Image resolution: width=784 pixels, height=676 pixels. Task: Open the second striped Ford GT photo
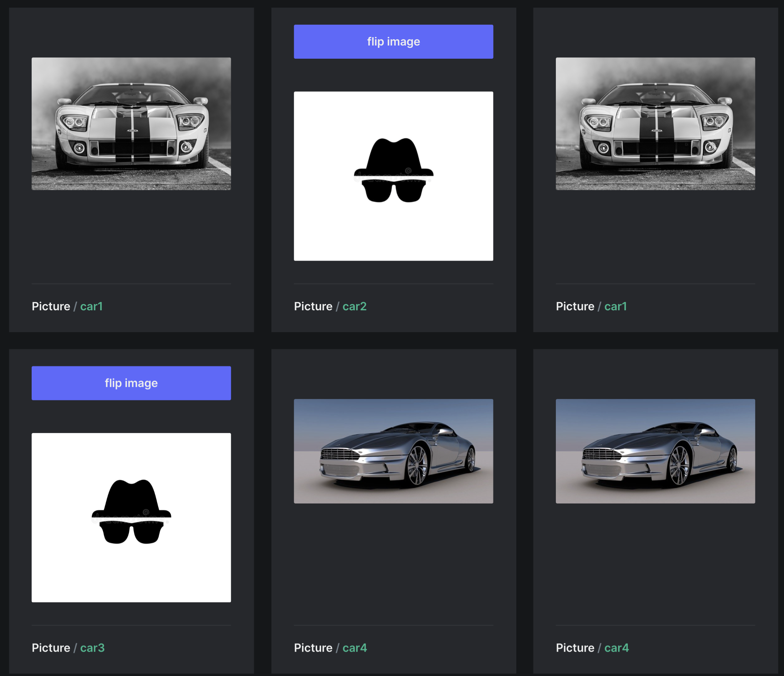point(655,124)
